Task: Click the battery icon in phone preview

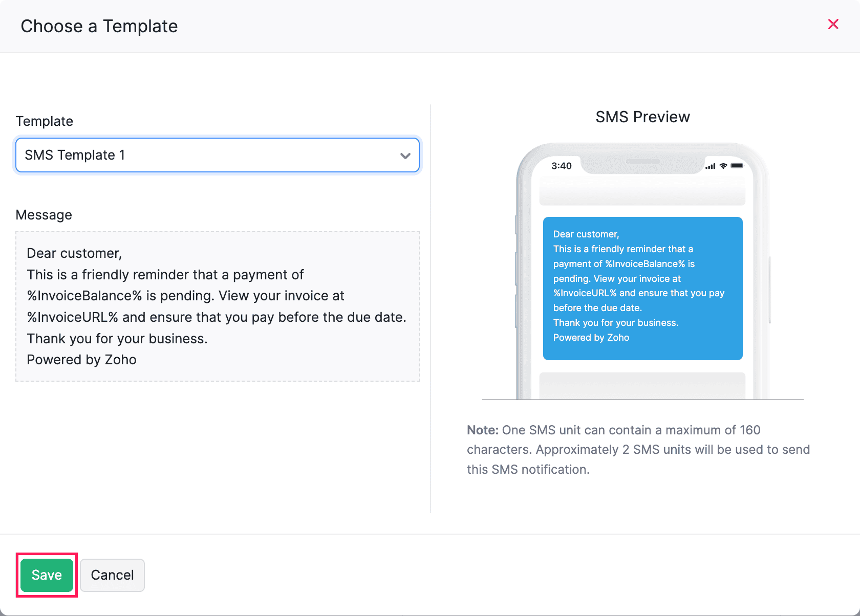Action: [x=737, y=166]
